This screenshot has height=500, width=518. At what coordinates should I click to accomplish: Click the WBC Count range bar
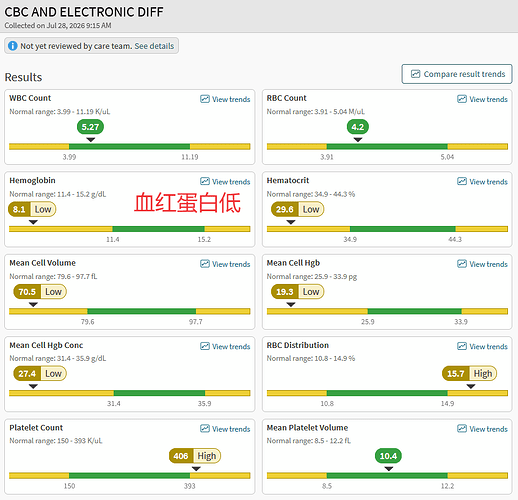[130, 146]
